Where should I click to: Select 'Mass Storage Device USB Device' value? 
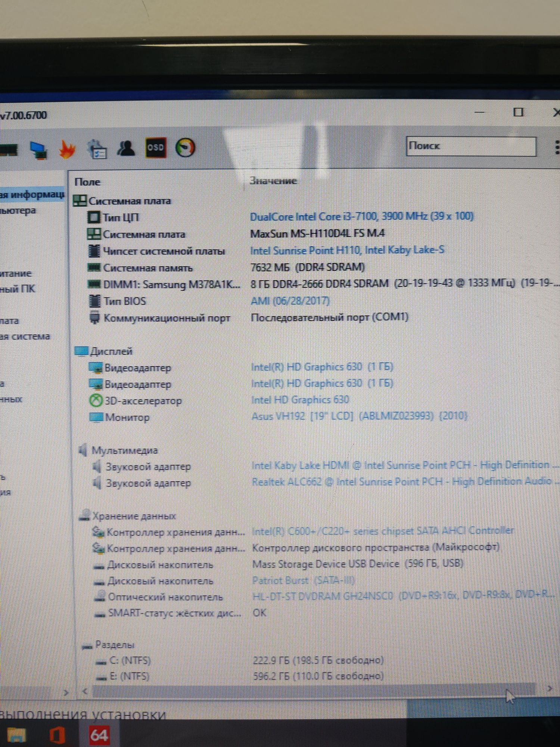[x=358, y=564]
